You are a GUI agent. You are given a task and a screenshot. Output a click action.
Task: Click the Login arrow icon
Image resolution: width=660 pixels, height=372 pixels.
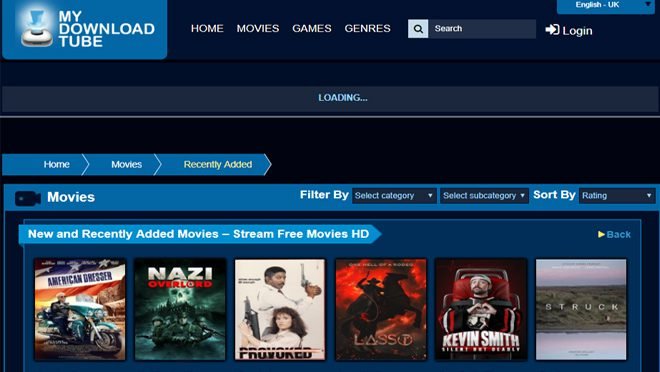click(x=552, y=30)
